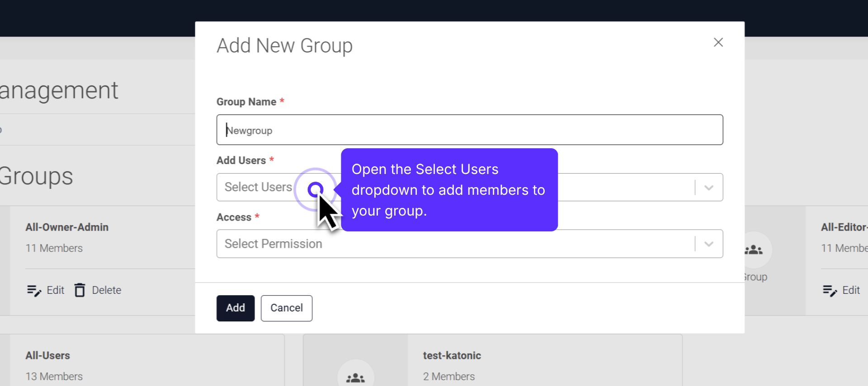This screenshot has height=386, width=868.
Task: Click the Delete label on All-Owner-Admin card
Action: point(106,290)
